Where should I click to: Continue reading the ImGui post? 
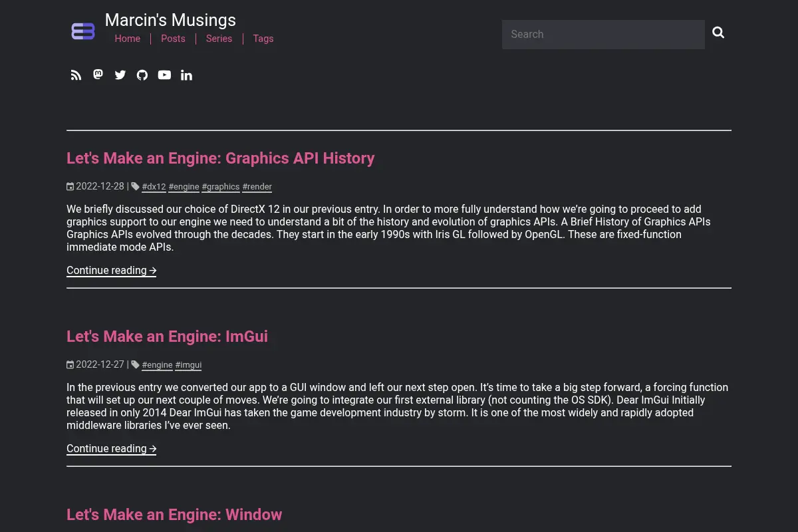112,449
